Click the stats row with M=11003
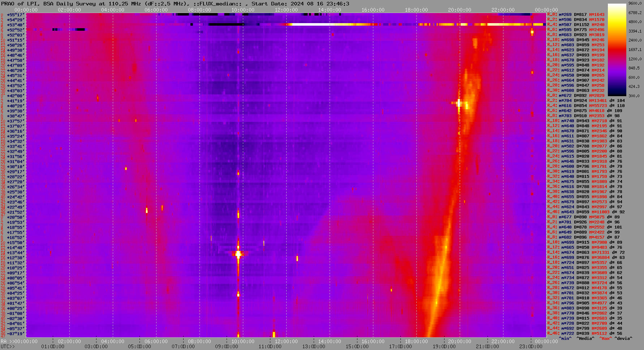Image resolution: width=644 pixels, height=350 pixels. (x=586, y=212)
